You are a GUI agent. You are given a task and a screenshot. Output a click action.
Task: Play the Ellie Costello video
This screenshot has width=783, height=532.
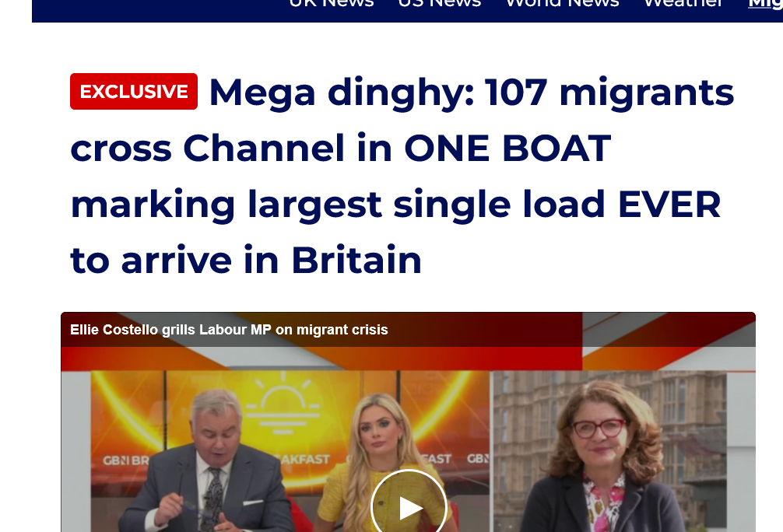pos(409,504)
